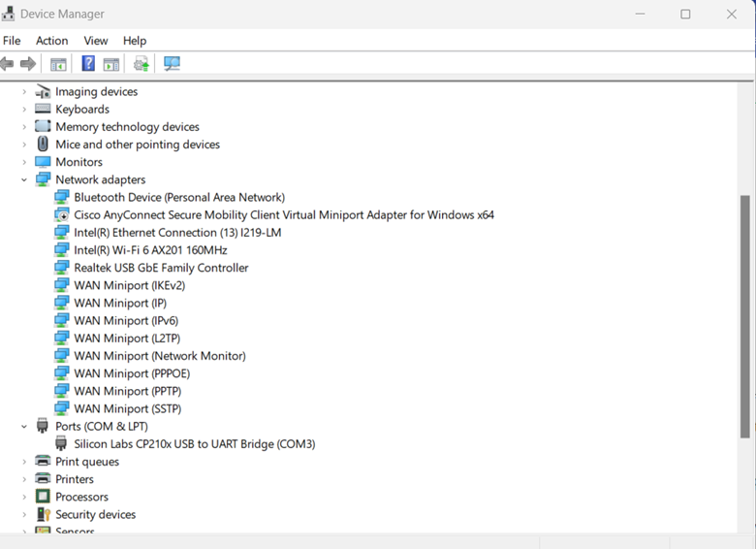Expand the Print queues category

click(x=24, y=462)
